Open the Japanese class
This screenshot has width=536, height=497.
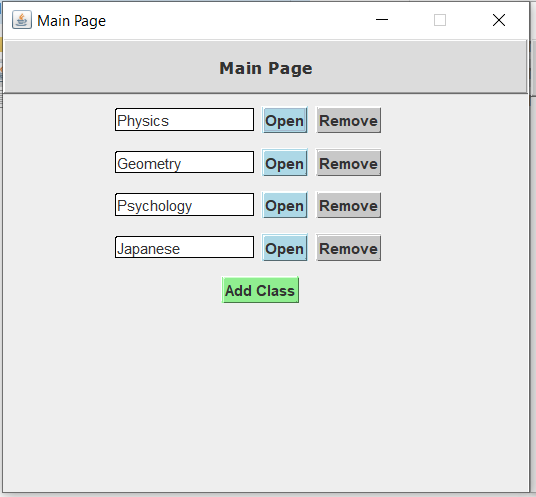pos(285,248)
